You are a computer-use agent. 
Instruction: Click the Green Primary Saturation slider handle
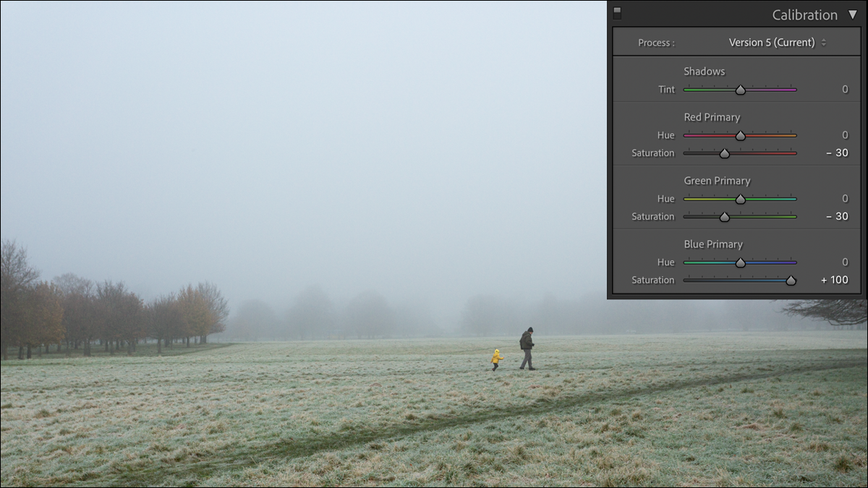tap(724, 217)
